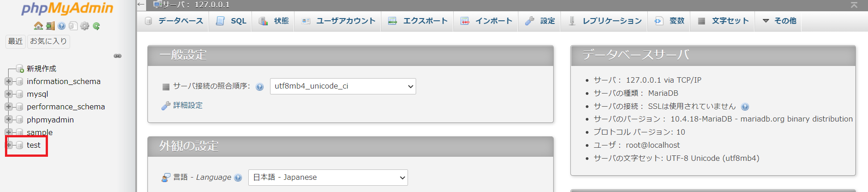Screen dimensions: 868x192
Task: Click help icon beside Language label
Action: pyautogui.click(x=238, y=178)
